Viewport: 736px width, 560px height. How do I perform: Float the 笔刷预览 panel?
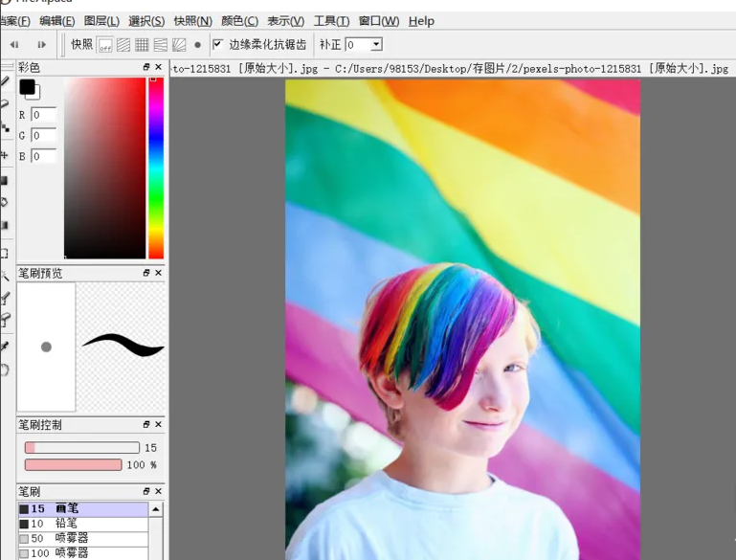tap(146, 273)
